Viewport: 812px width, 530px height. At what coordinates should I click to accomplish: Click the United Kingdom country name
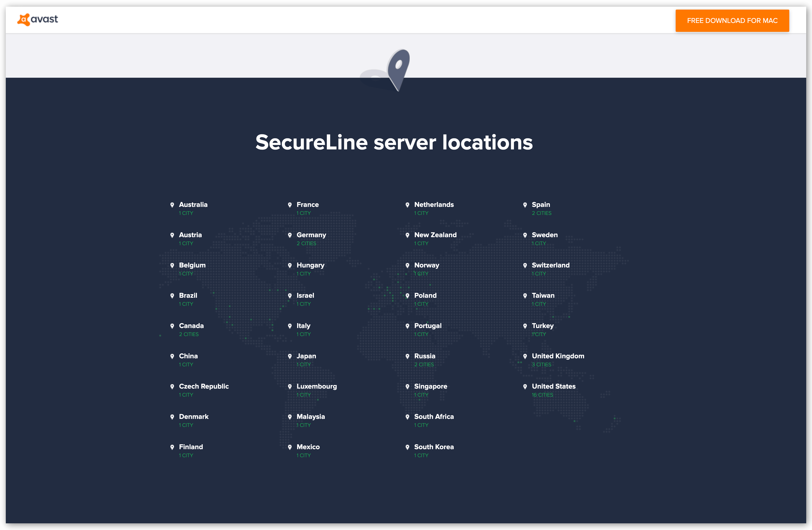tap(558, 356)
